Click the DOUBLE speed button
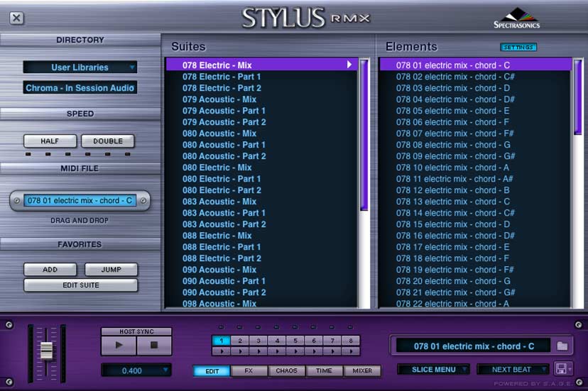The width and height of the screenshot is (588, 391). (108, 141)
